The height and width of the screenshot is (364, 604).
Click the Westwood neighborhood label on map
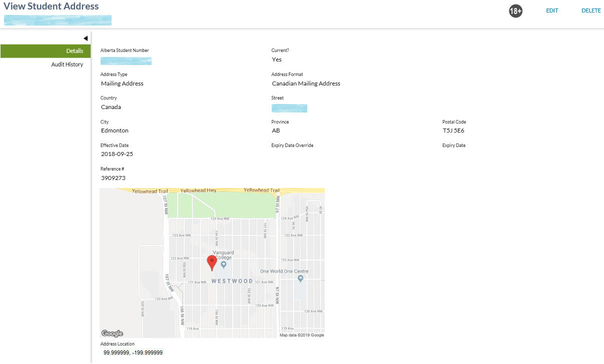pos(232,281)
